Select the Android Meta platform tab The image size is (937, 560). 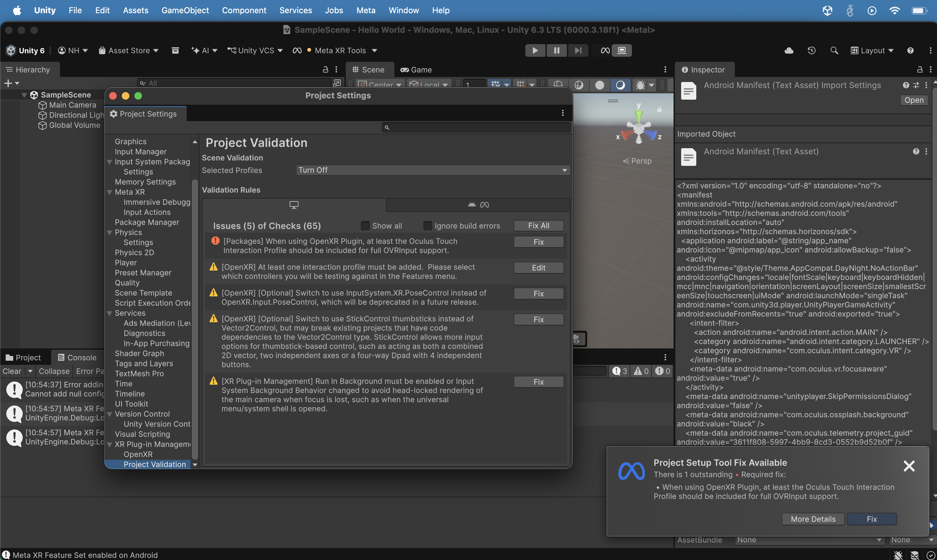point(478,205)
